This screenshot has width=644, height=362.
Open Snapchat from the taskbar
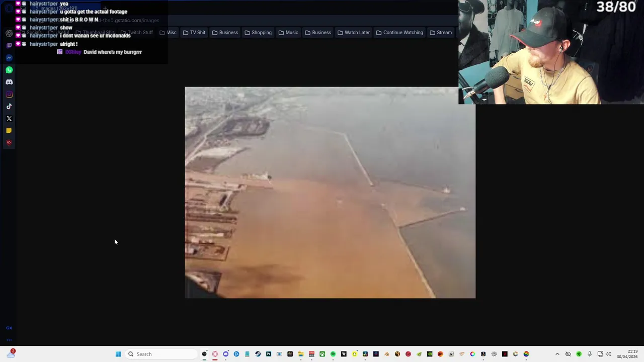pos(354,354)
